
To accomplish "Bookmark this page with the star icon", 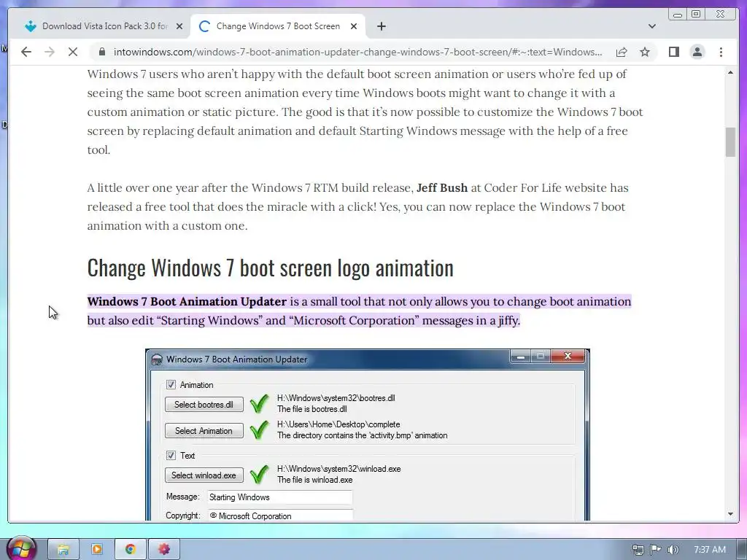I will coord(645,52).
